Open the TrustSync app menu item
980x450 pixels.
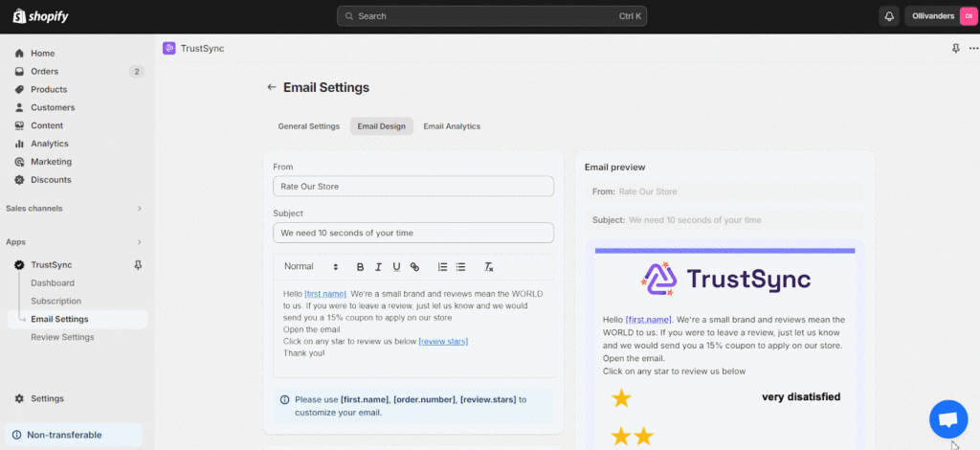coord(52,265)
